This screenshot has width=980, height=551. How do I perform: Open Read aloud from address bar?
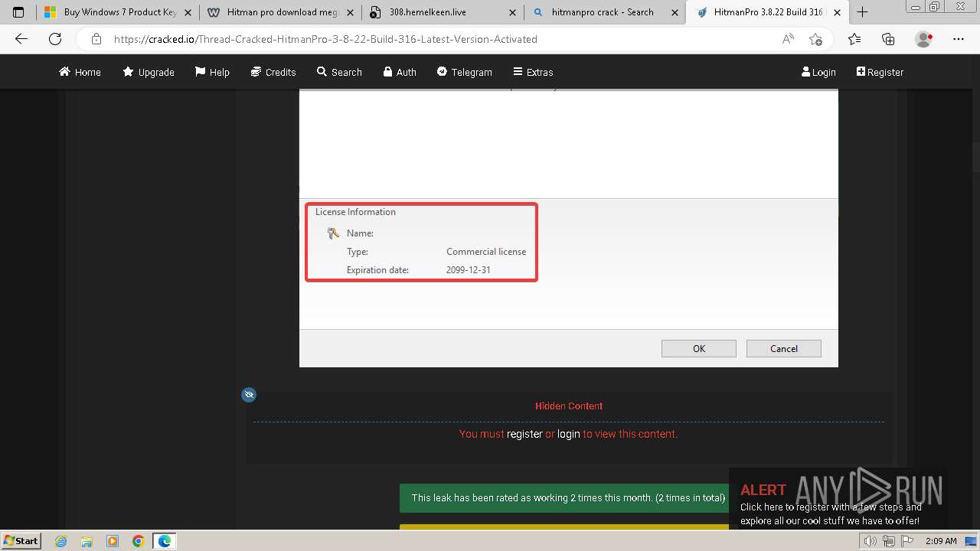(x=788, y=39)
